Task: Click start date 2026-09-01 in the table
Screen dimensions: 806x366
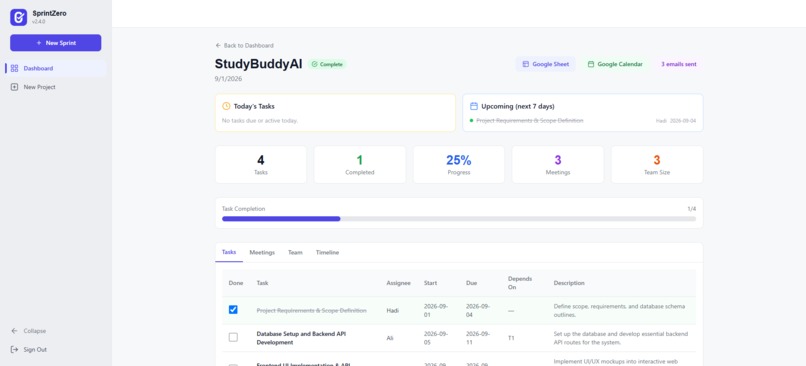Action: click(x=436, y=310)
